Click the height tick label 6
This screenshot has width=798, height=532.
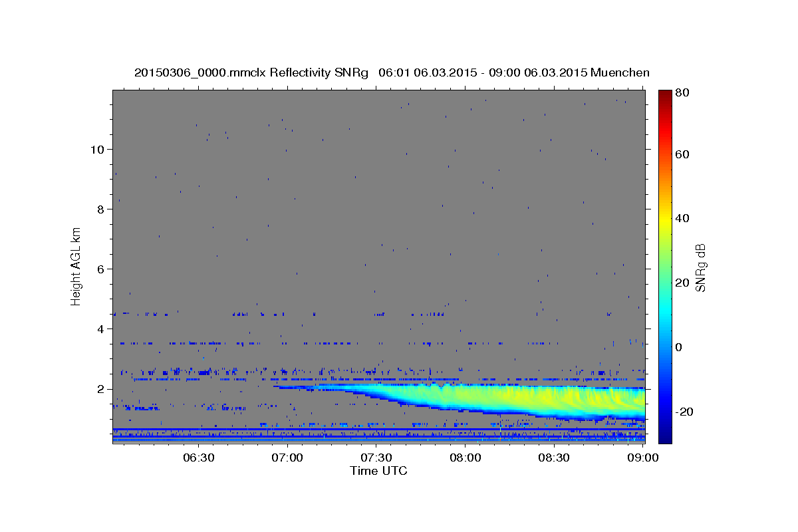coord(100,269)
